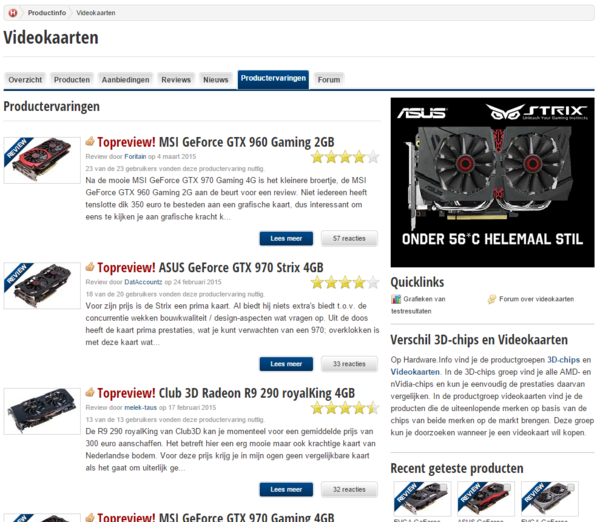Click thumbs-up icon beside ASUS GTX 970 Strix

90,266
